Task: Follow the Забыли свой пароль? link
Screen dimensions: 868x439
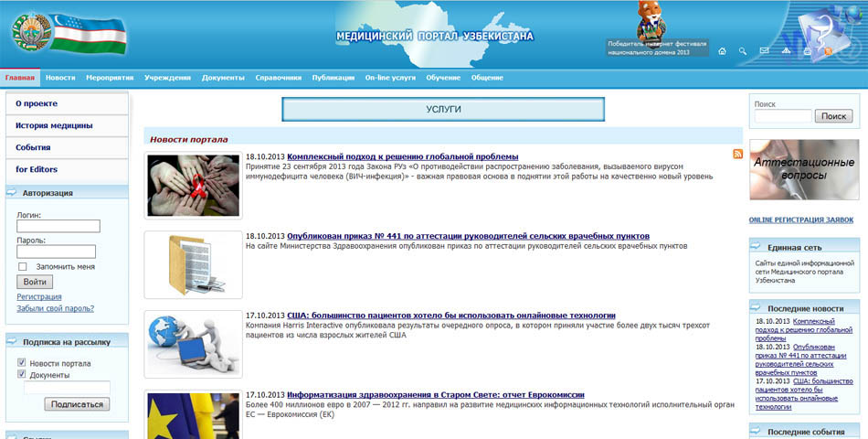Action: 55,308
